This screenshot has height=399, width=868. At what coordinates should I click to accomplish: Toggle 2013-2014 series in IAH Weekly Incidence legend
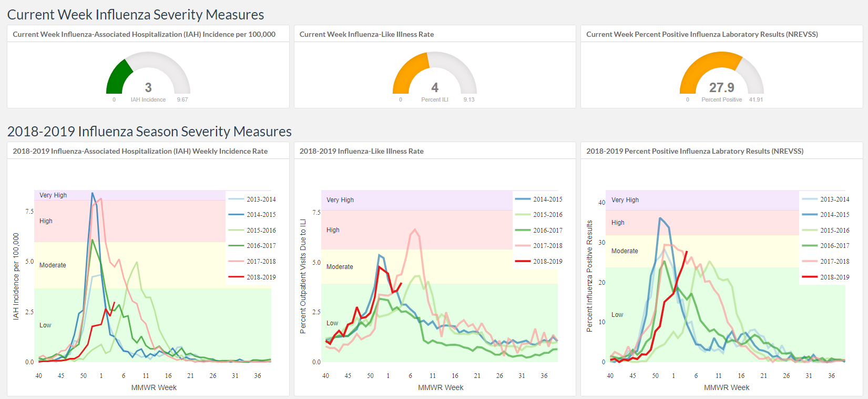click(252, 200)
